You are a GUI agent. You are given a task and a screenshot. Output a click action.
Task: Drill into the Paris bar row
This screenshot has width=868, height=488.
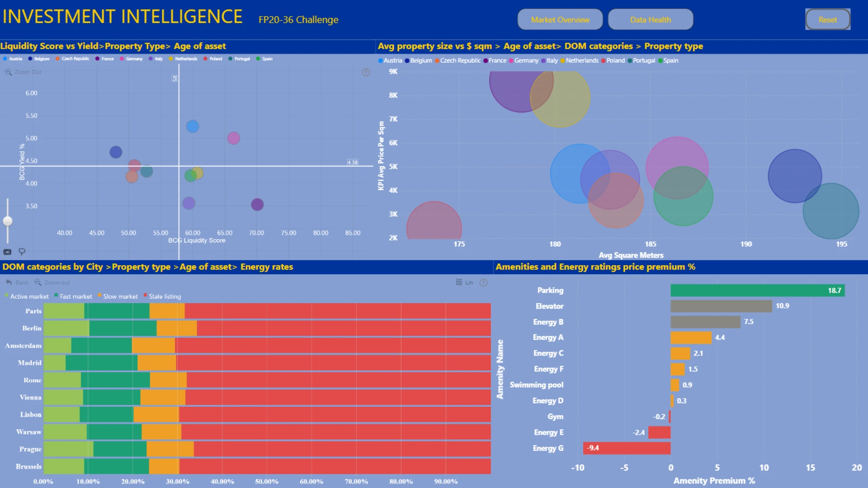[x=267, y=311]
